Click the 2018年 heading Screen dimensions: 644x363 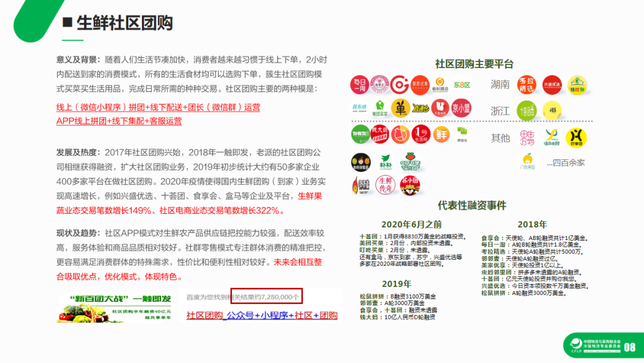point(532,224)
